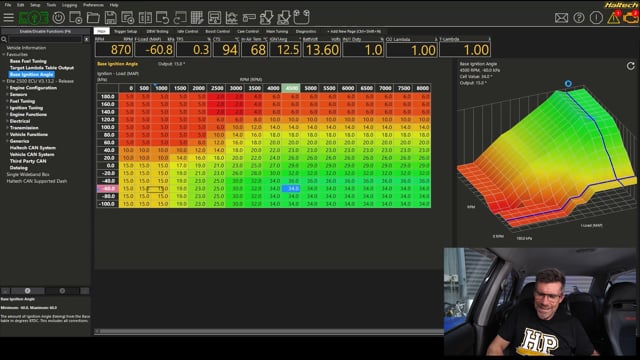Click the save-as map icon with disc
640x360 pixels.
128,18
